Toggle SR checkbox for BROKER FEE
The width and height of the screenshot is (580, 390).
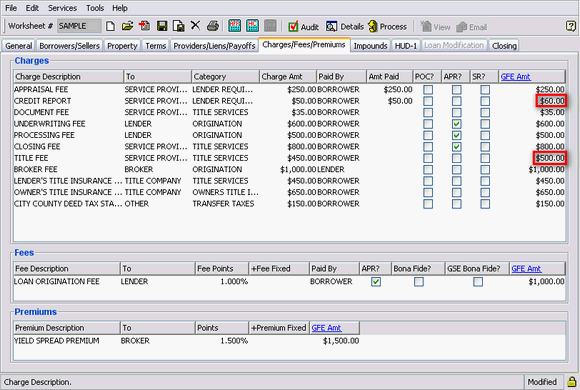(x=485, y=170)
